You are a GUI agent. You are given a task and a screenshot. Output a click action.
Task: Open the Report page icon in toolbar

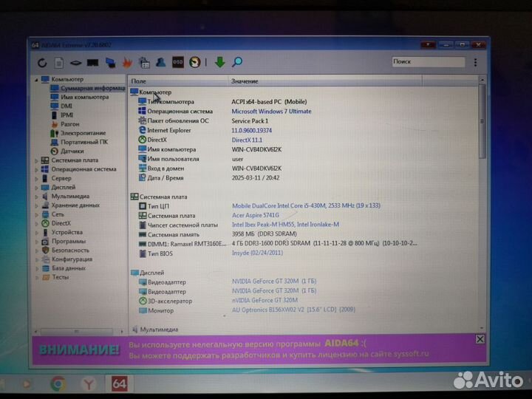(59, 63)
